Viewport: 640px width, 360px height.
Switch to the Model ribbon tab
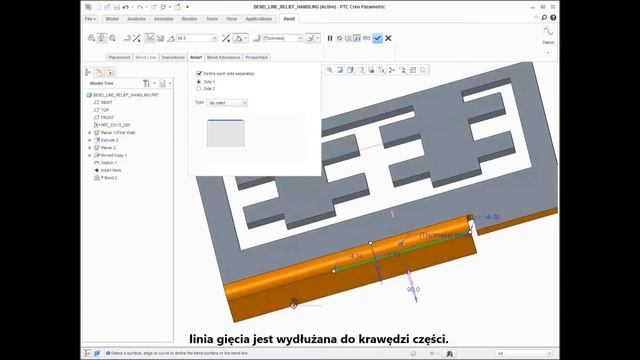[112, 19]
